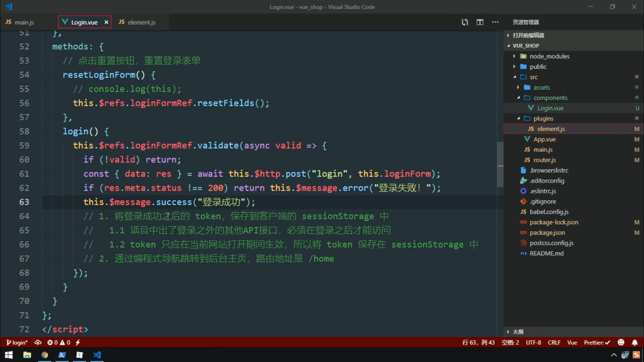Viewport: 644px width, 362px height.
Task: Open problems via errors and warnings count
Action: coord(59,343)
